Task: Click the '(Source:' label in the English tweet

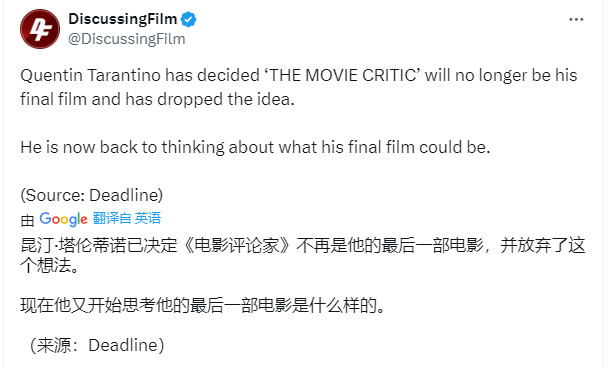Action: coord(53,195)
